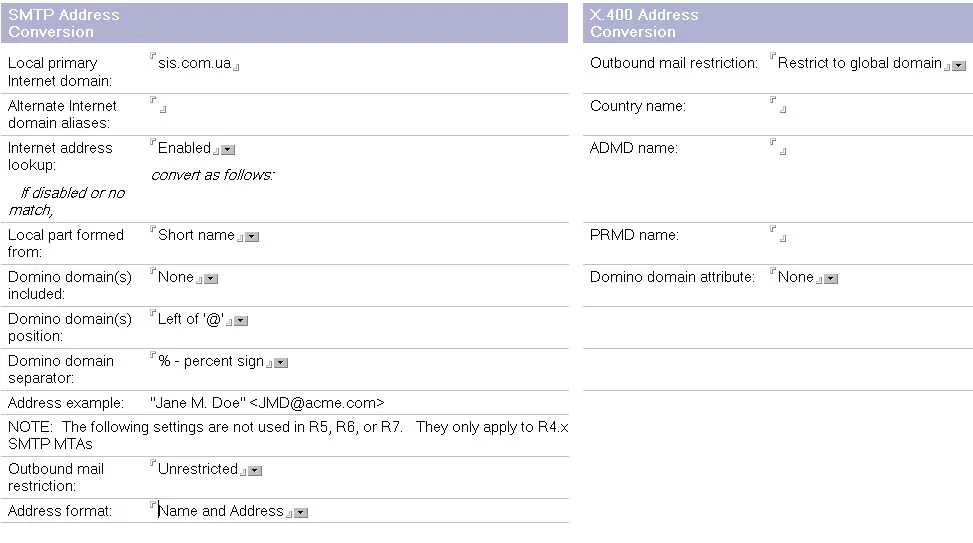Screen dimensions: 973x543
Task: Expand the Domino domain separator dropdown
Action: tap(281, 363)
